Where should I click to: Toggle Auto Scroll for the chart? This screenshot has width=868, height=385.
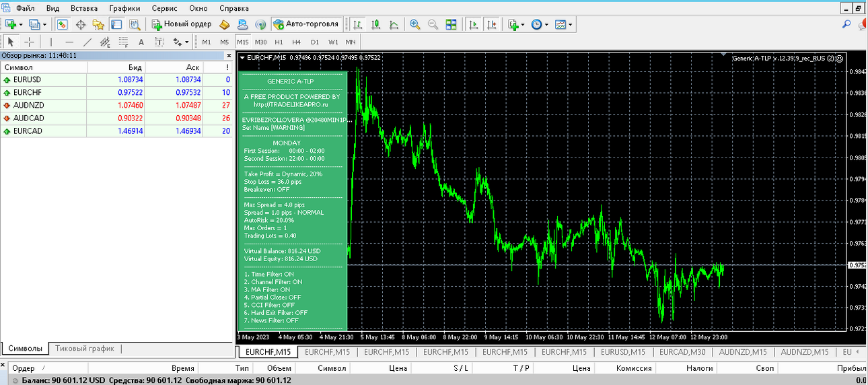pos(474,24)
